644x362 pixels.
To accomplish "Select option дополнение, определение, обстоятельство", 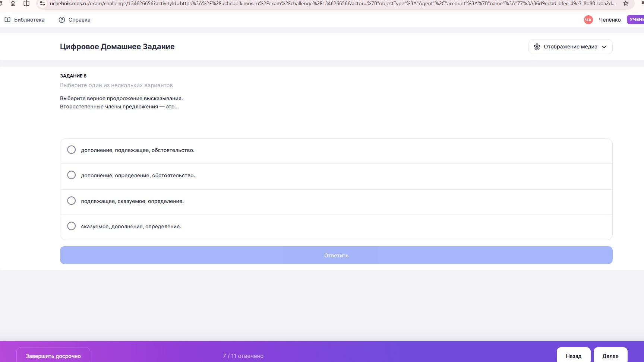I will 336,176.
